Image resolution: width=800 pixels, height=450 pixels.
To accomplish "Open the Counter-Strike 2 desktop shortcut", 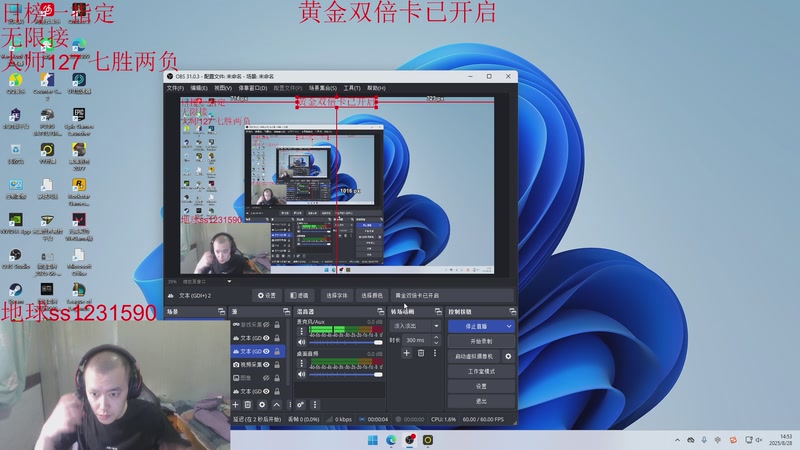I will tap(47, 85).
